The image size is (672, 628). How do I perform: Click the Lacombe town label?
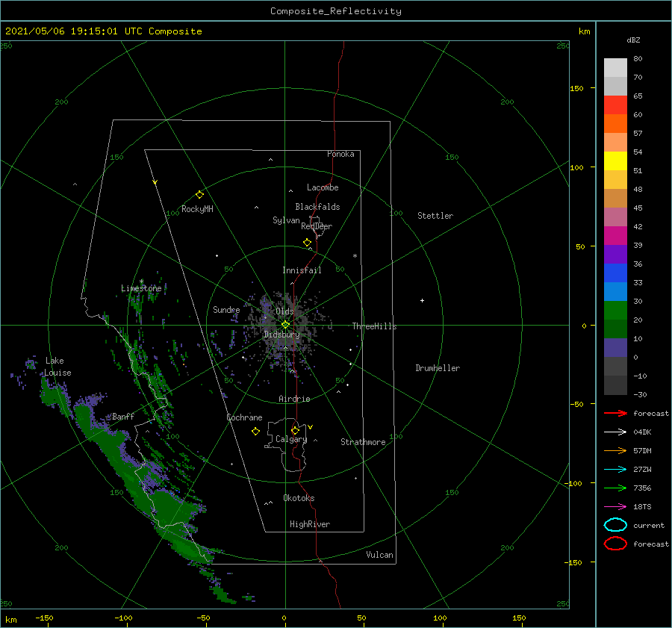323,187
